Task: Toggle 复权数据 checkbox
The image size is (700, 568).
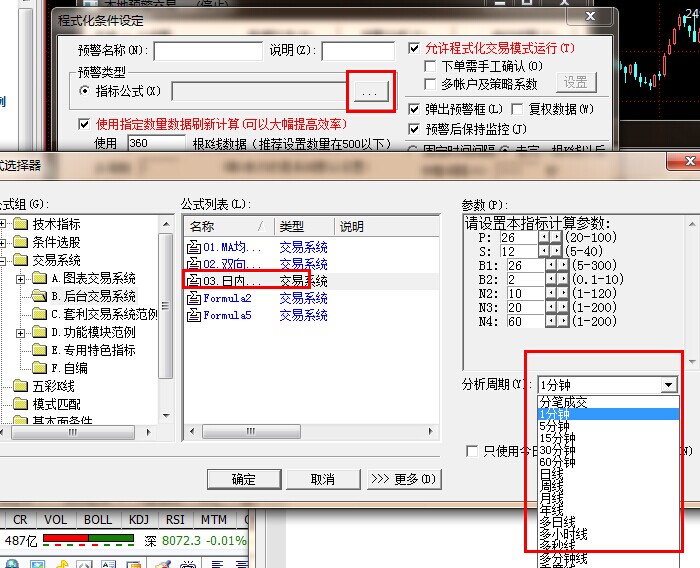Action: coord(517,109)
